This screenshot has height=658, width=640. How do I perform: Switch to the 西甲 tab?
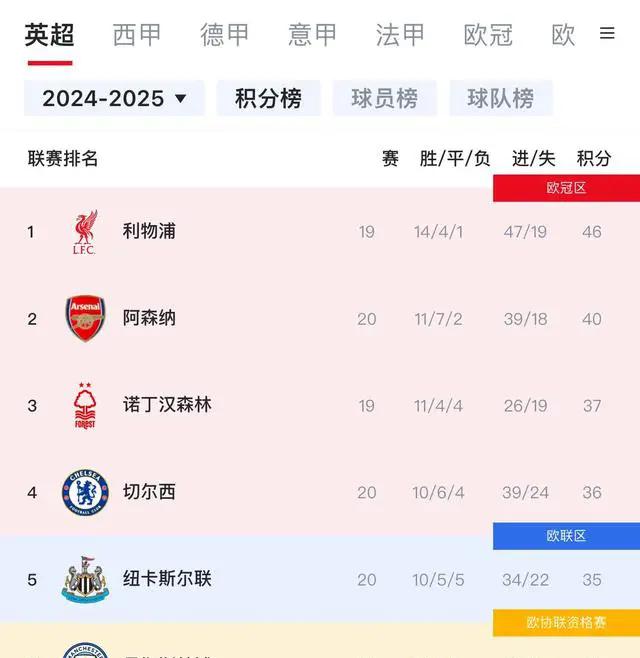click(137, 35)
